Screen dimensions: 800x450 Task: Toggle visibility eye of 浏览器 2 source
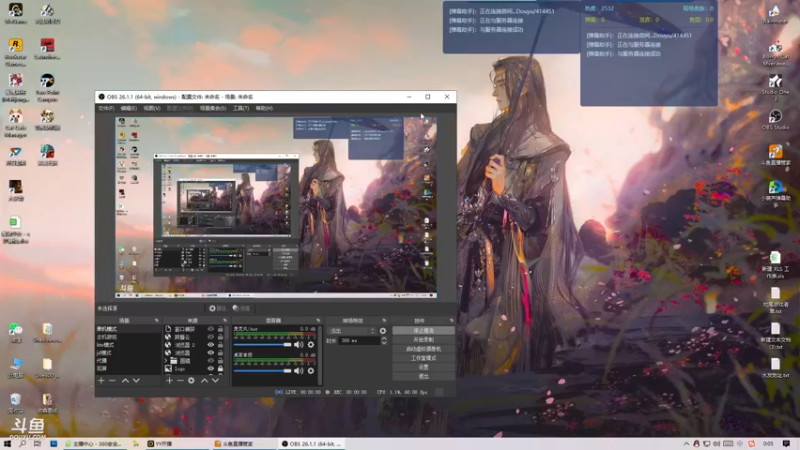tap(210, 345)
